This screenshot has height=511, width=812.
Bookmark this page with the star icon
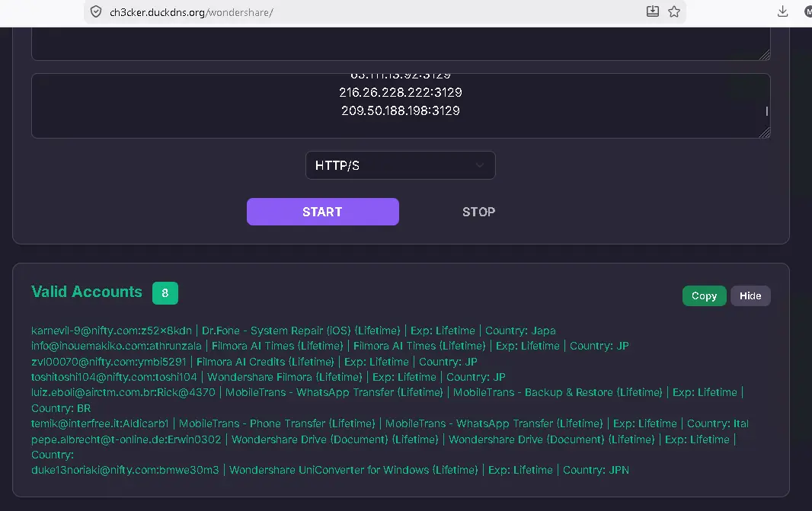tap(673, 11)
